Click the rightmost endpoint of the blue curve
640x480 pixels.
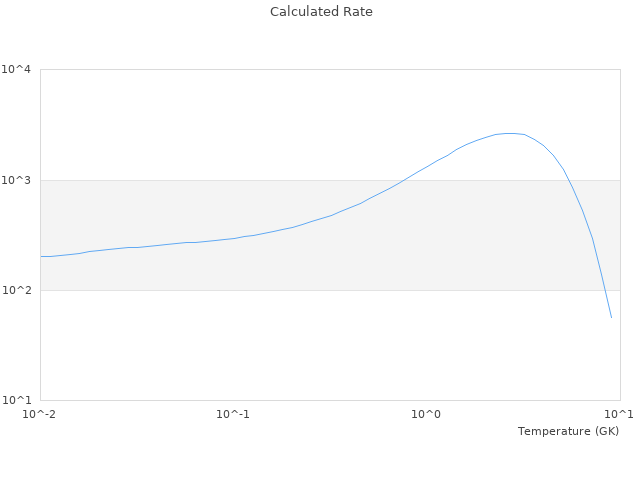pos(611,318)
